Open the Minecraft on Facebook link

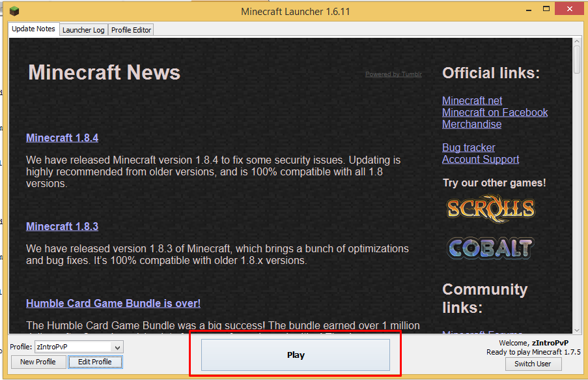[x=495, y=112]
